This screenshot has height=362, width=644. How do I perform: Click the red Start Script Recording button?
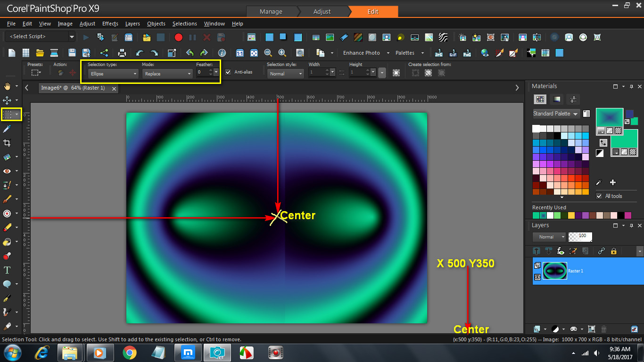pos(178,37)
